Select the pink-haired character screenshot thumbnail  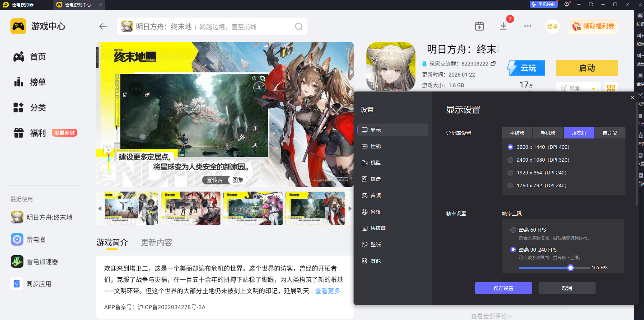point(253,209)
